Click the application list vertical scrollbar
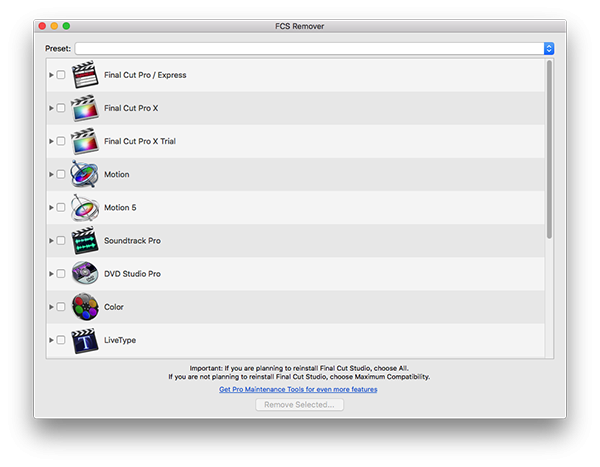This screenshot has height=467, width=600. [x=549, y=150]
